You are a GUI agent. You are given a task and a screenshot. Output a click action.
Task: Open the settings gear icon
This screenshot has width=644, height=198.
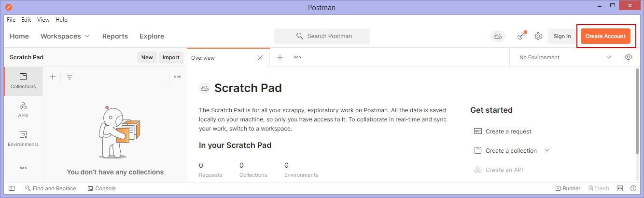538,36
